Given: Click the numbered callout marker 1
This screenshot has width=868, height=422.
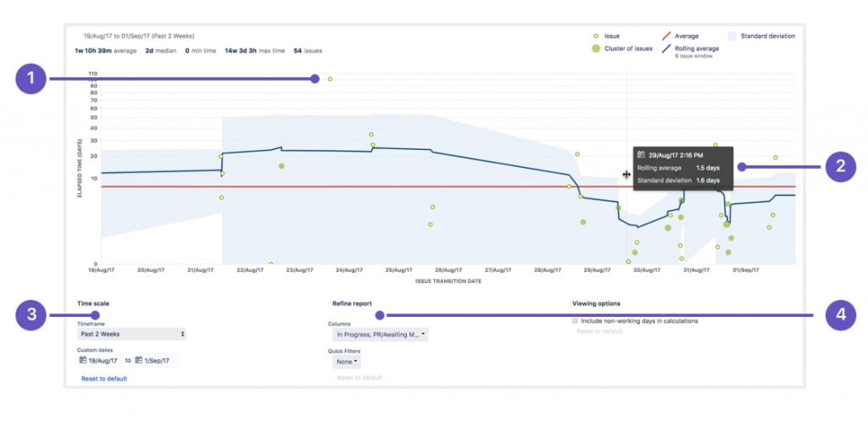Looking at the screenshot, I should [31, 80].
